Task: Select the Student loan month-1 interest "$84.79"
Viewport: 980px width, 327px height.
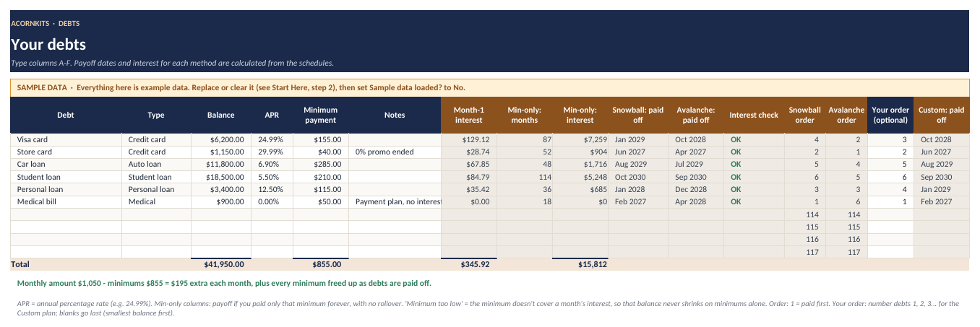Action: coord(468,177)
